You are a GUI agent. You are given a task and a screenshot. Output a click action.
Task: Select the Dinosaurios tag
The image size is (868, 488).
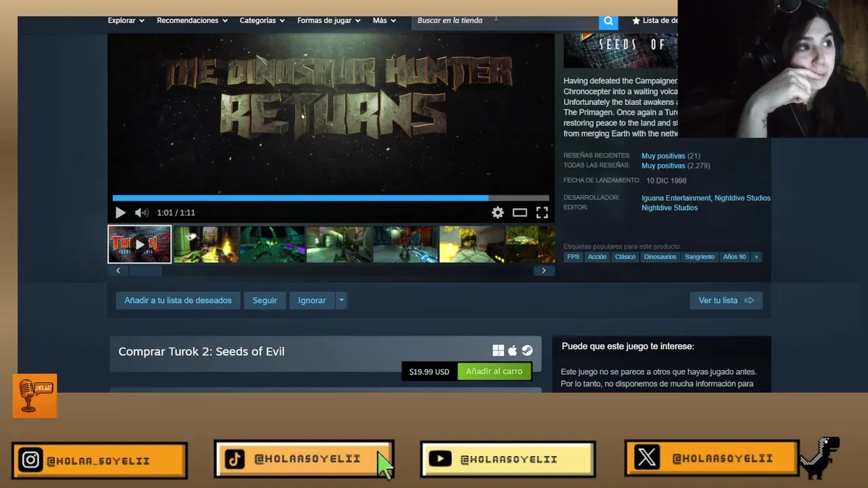[x=660, y=257]
